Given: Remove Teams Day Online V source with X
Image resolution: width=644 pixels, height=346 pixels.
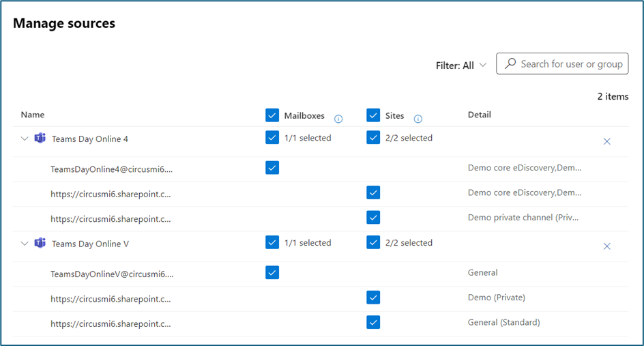Looking at the screenshot, I should click(606, 246).
